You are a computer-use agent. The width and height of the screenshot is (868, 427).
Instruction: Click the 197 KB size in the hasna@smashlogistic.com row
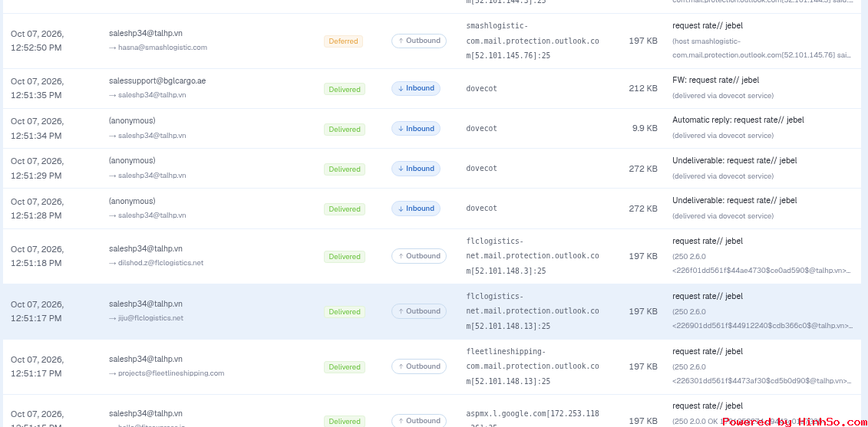pos(643,41)
